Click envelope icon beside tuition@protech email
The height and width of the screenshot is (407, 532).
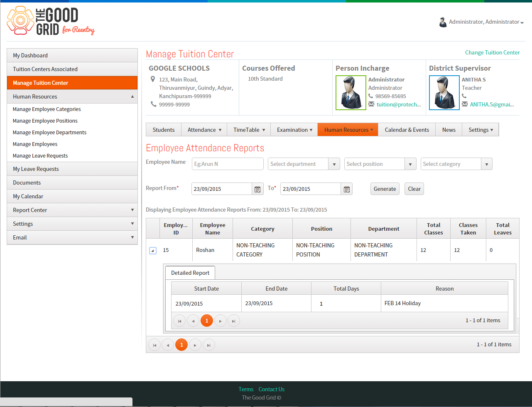pyautogui.click(x=371, y=104)
